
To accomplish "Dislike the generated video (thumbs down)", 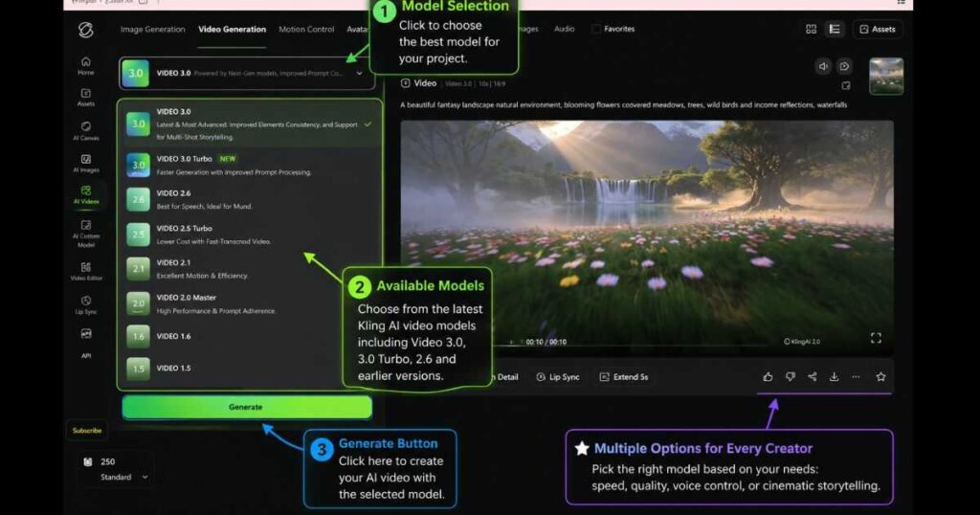I will point(790,377).
